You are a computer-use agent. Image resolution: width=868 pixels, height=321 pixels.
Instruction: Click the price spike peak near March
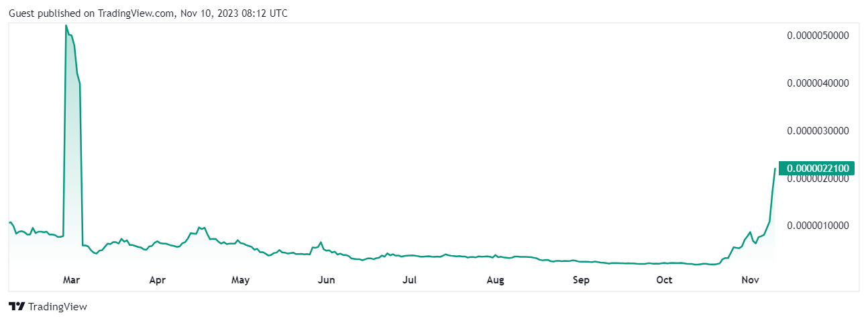coord(66,26)
